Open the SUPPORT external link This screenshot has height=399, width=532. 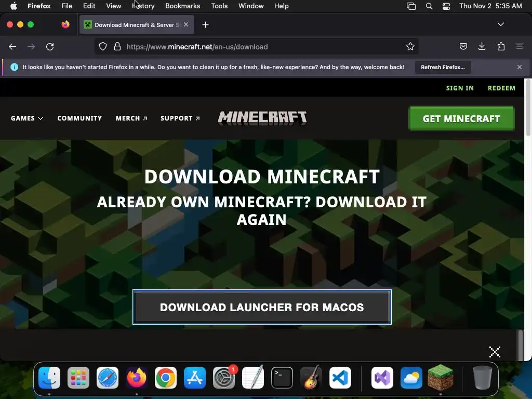click(x=180, y=118)
